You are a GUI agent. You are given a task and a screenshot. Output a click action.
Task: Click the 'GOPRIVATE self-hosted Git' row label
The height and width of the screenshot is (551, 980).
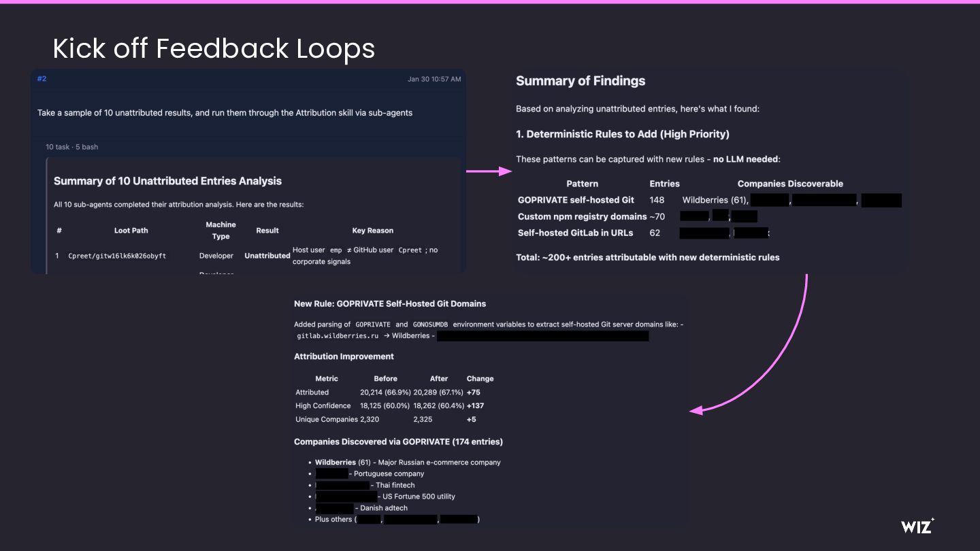point(576,200)
